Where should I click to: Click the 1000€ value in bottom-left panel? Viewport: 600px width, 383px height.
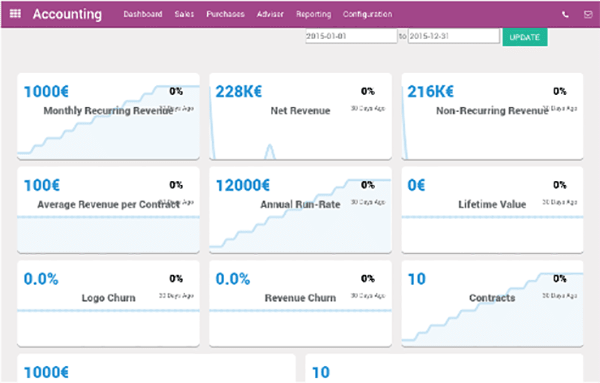pos(46,372)
